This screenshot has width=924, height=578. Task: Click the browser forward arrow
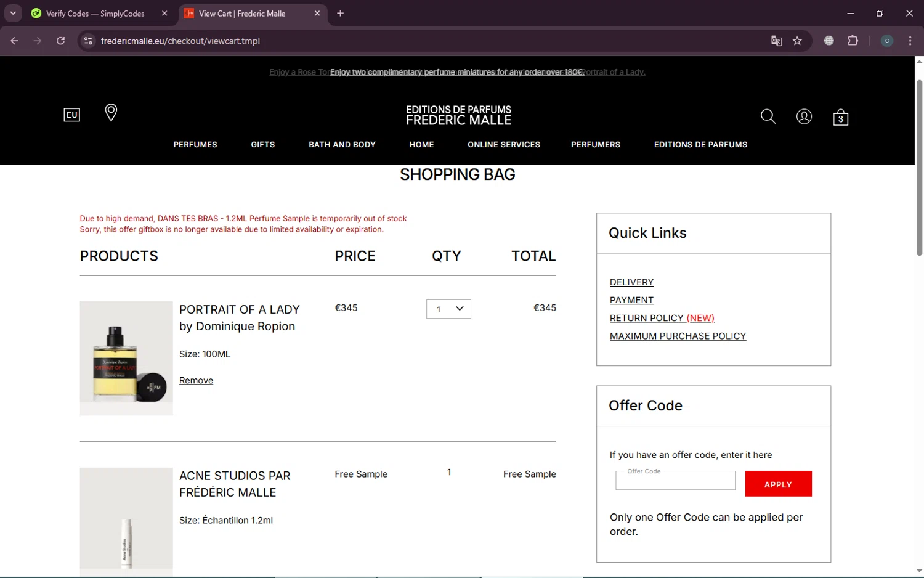(x=38, y=41)
